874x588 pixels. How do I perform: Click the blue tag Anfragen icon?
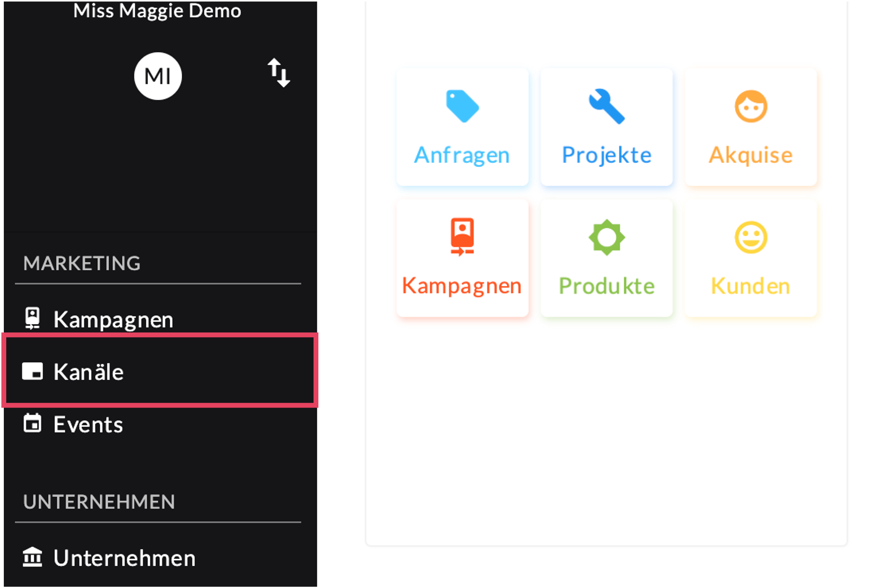pyautogui.click(x=462, y=106)
